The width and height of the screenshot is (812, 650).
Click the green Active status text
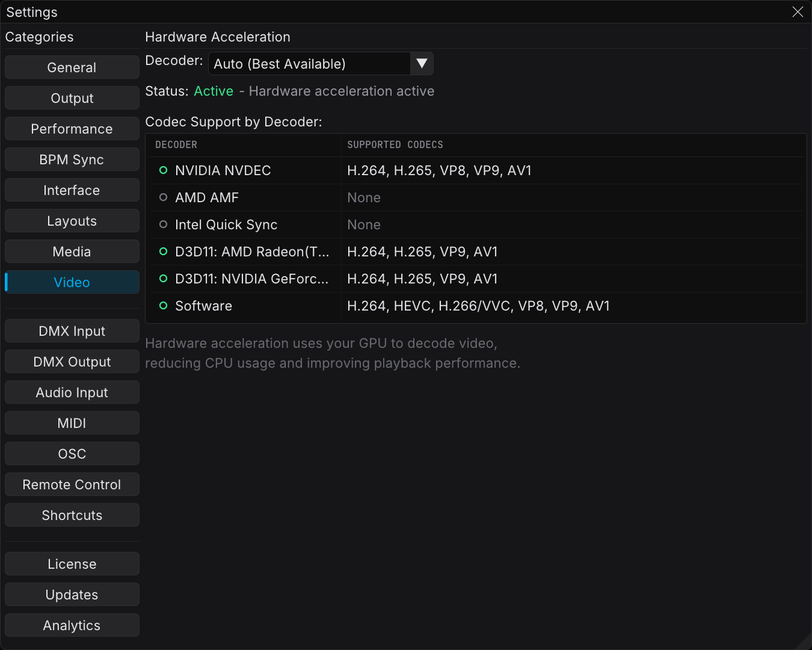[214, 91]
